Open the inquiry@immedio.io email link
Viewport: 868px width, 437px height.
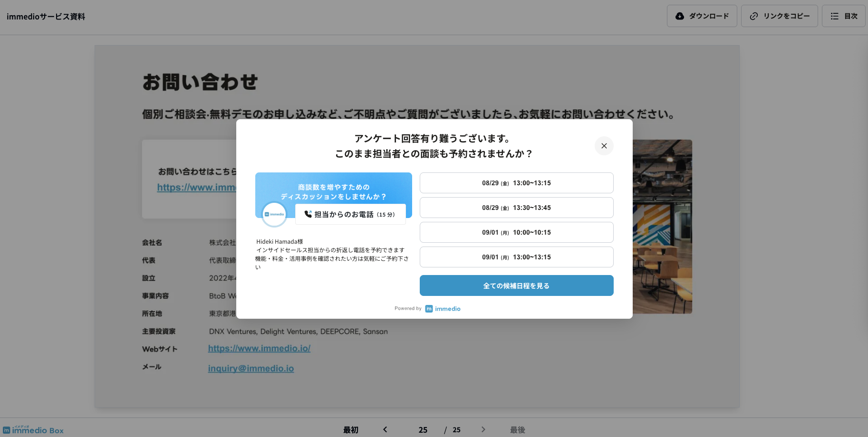tap(251, 369)
